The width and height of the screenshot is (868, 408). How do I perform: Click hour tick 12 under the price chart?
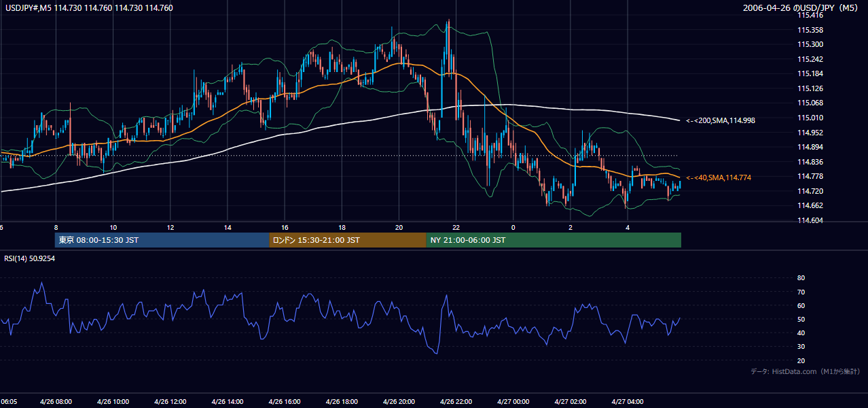(170, 228)
